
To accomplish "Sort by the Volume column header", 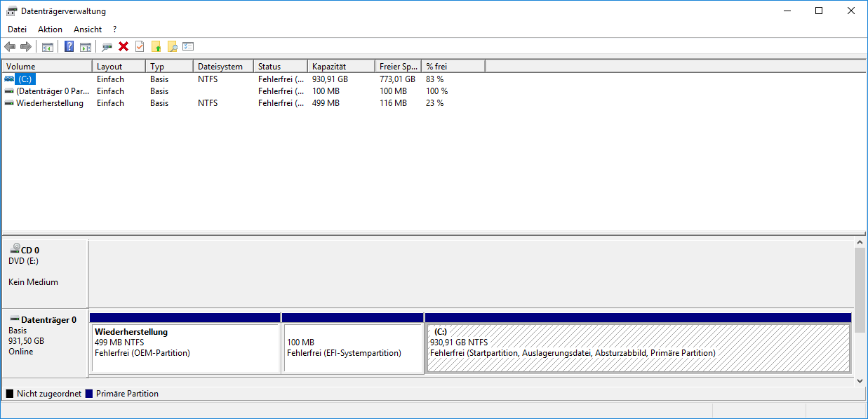I will click(47, 67).
